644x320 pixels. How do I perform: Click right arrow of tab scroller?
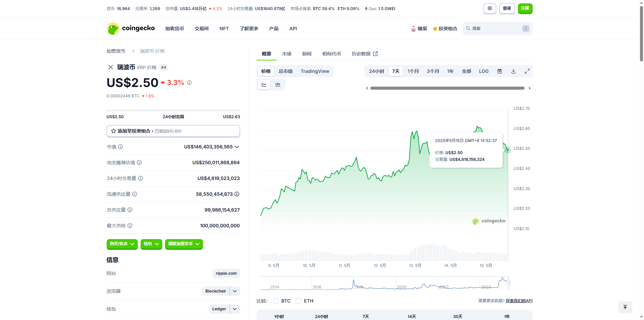[x=529, y=88]
